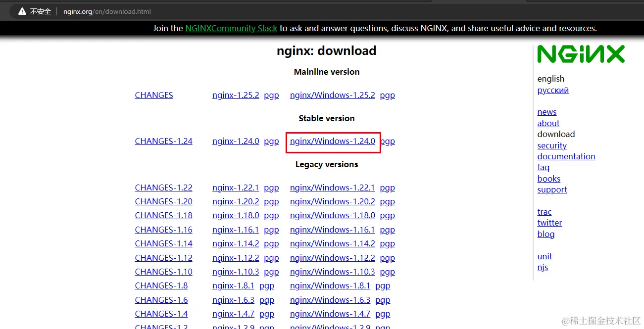
Task: Download nginx/Windows-1.10.3
Action: tap(333, 272)
